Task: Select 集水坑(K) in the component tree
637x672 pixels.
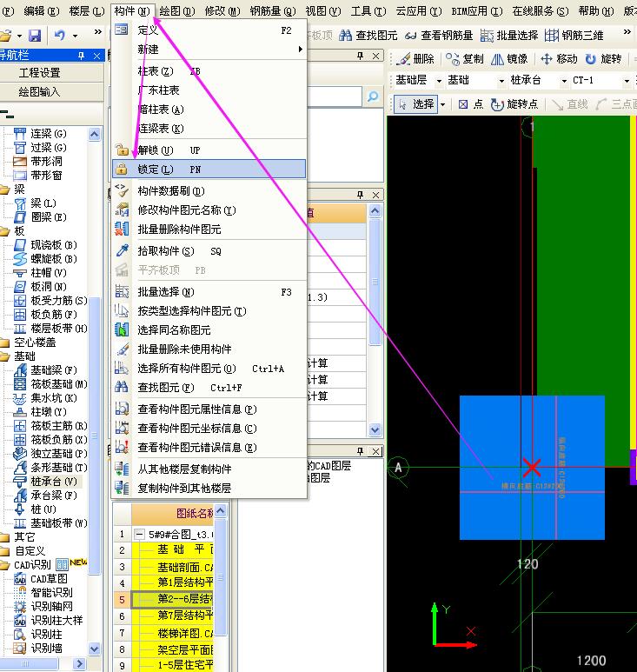Action: (53, 398)
